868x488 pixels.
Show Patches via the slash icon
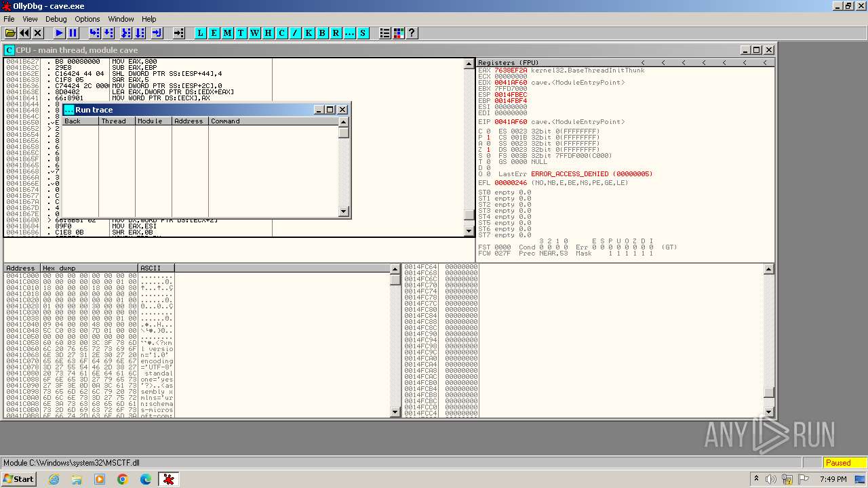click(295, 33)
